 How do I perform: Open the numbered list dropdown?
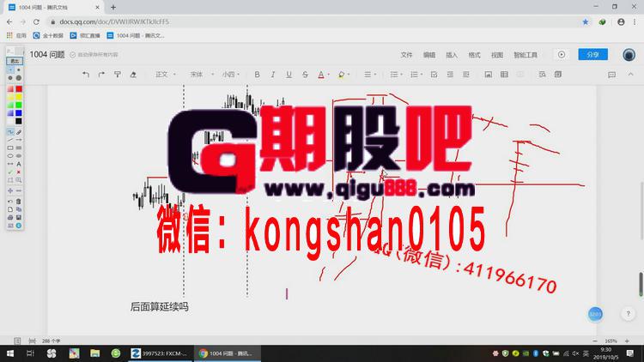[x=416, y=75]
